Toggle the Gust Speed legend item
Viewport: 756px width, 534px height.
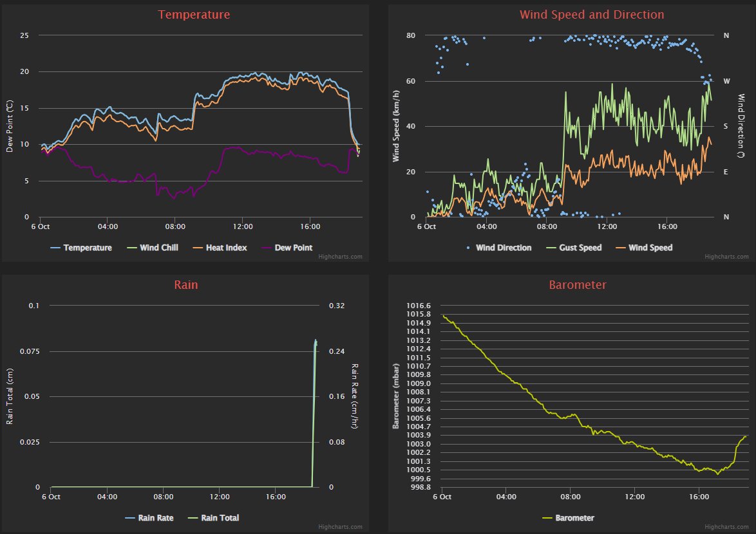pos(574,248)
